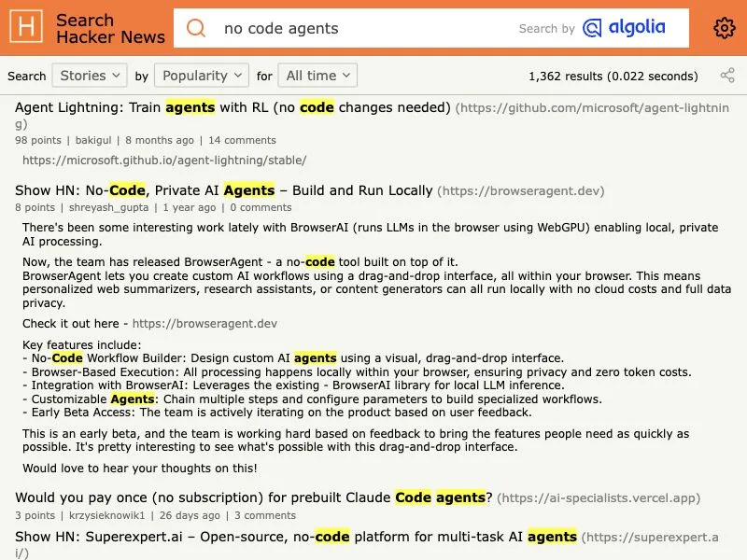
Task: Open the Stories type dropdown
Action: 90,76
